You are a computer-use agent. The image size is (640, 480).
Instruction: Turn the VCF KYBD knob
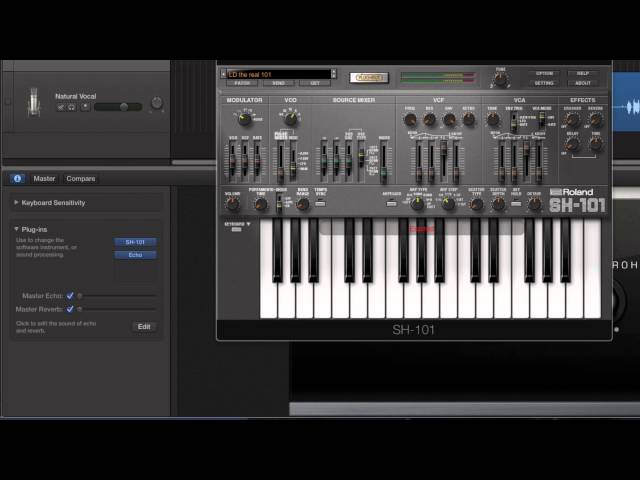point(469,120)
